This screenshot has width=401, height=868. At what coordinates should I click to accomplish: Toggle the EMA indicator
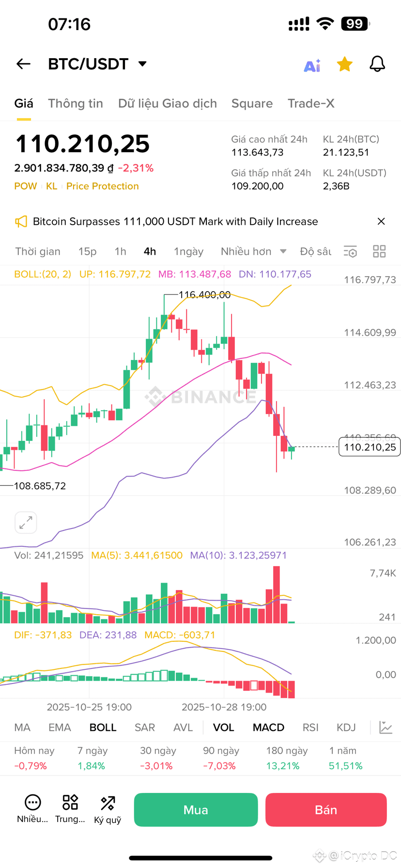coord(60,728)
